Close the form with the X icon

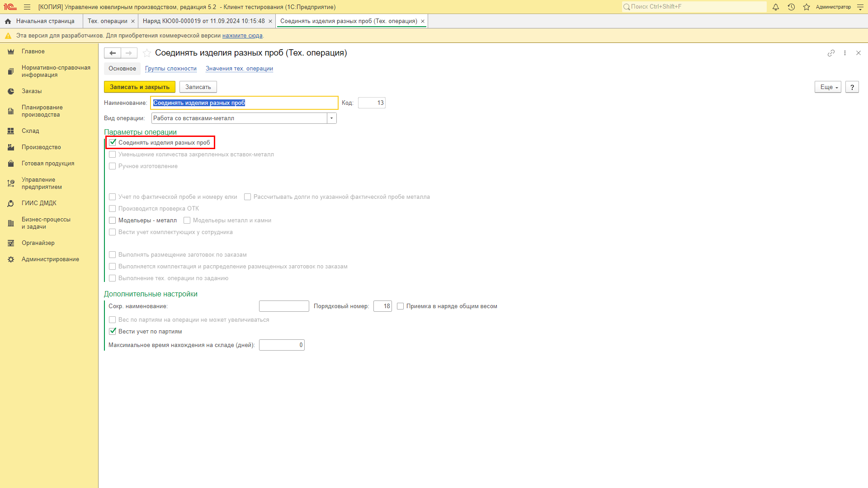859,53
